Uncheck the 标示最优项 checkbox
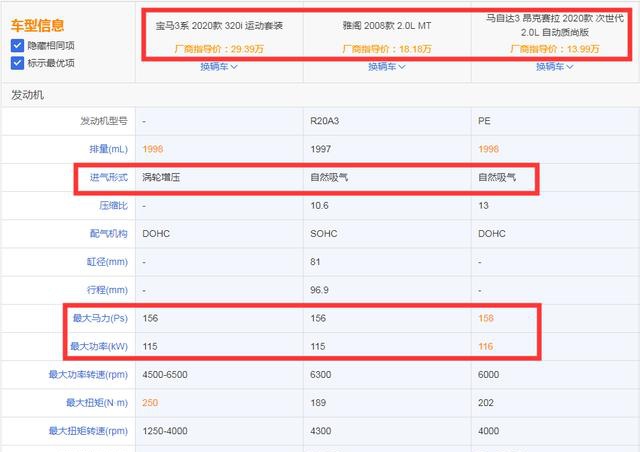This screenshot has width=640, height=452. pyautogui.click(x=17, y=63)
